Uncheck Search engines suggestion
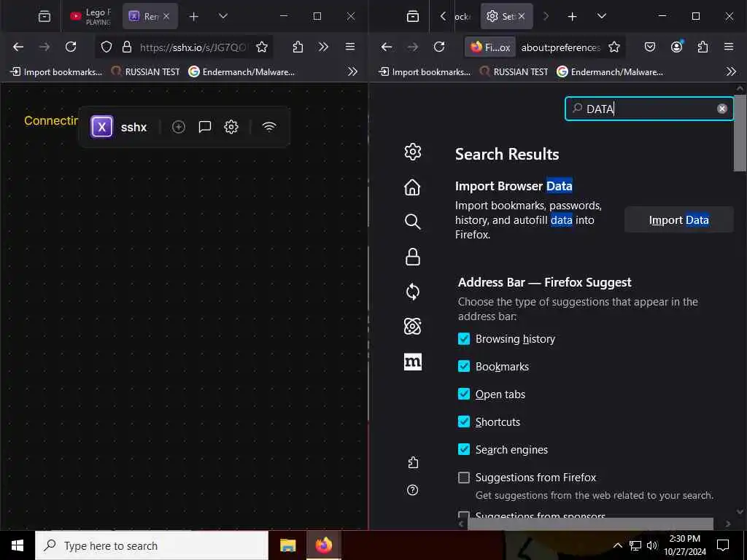The height and width of the screenshot is (560, 747). [463, 449]
